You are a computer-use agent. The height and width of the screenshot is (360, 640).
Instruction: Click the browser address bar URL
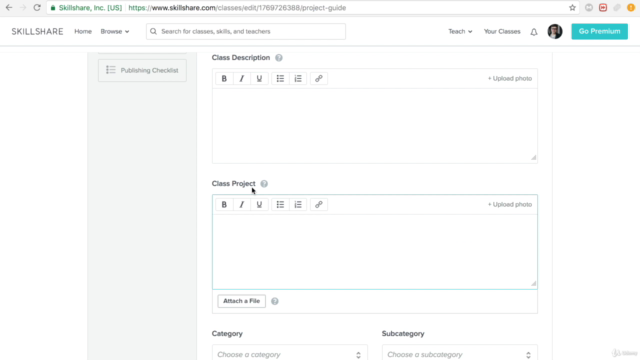point(237,8)
